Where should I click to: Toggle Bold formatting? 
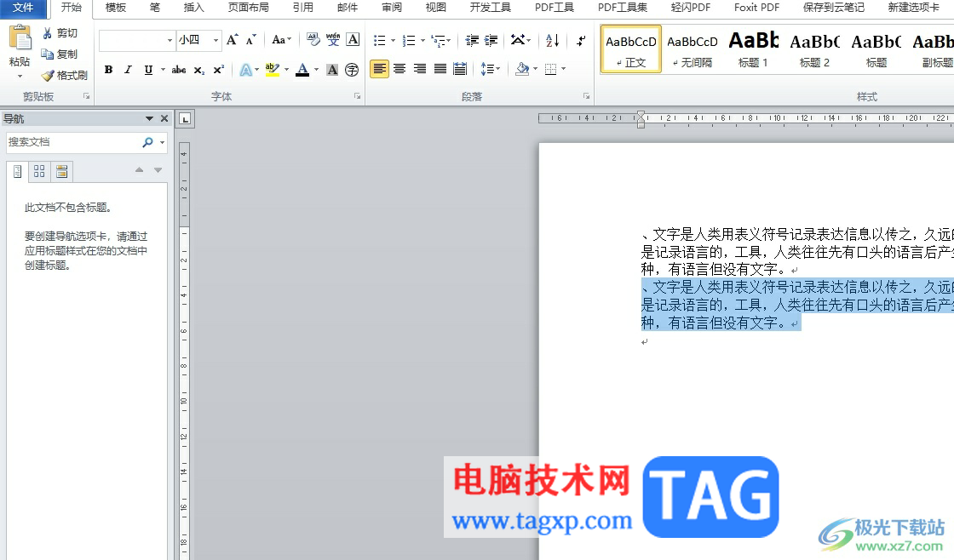tap(108, 70)
